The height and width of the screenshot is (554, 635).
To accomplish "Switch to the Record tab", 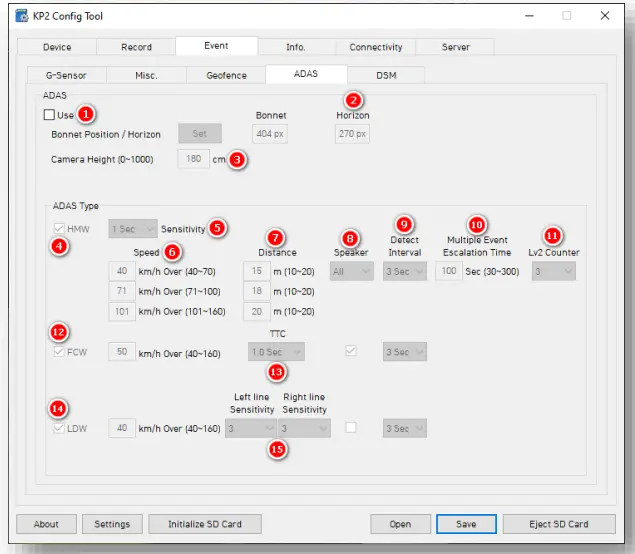I will pos(136,47).
